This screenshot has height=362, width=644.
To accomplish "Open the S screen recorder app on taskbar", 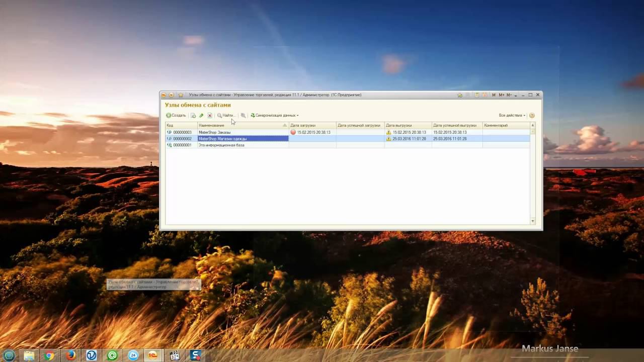I will [196, 355].
